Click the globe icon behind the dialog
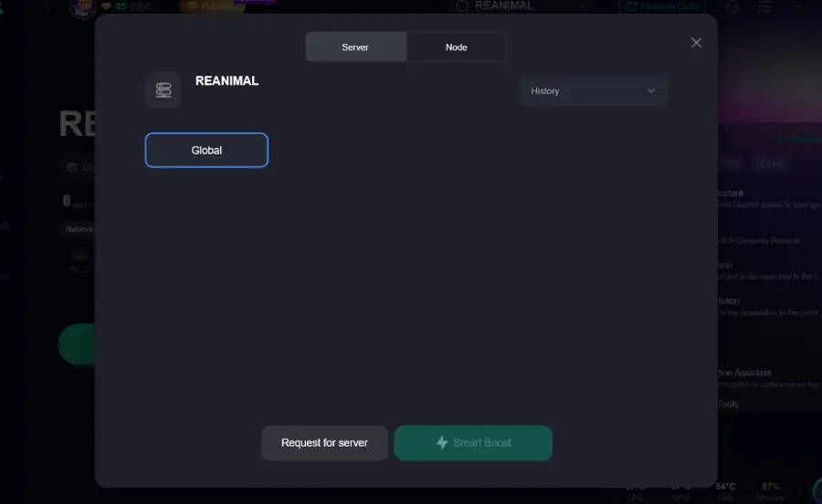 tap(71, 167)
